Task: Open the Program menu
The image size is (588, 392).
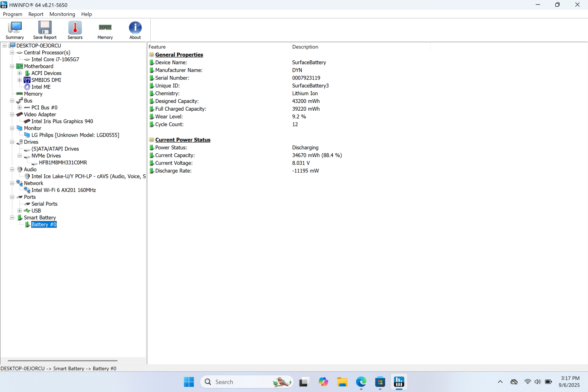Action: click(12, 14)
